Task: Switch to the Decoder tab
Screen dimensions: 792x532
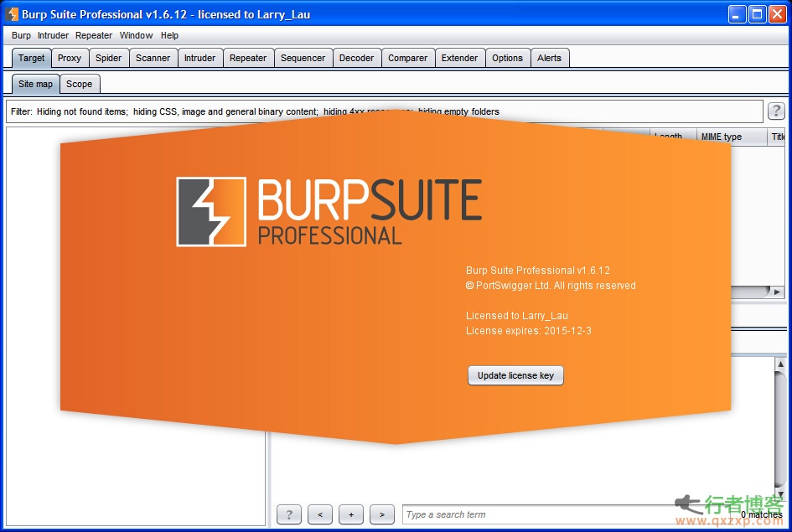Action: point(356,58)
